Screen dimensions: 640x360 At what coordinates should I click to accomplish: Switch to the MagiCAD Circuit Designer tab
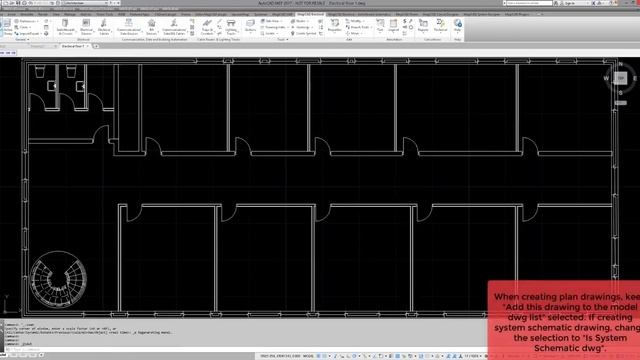(441, 14)
